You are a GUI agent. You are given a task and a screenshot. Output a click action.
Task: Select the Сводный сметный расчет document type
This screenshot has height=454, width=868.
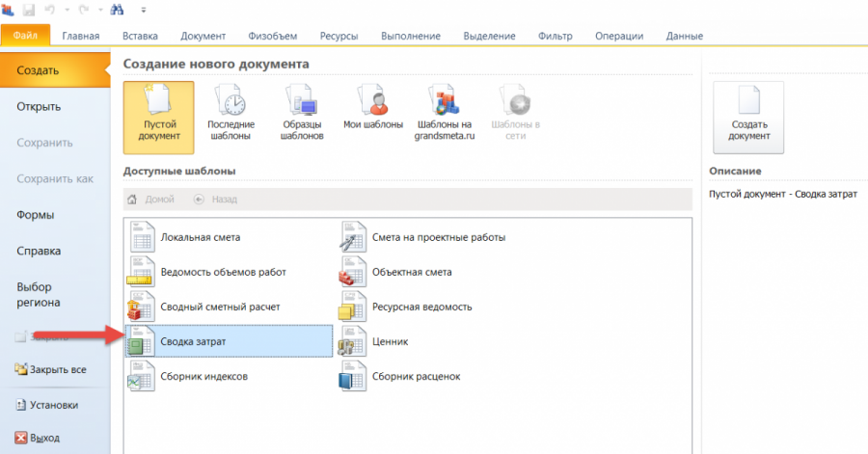230,307
